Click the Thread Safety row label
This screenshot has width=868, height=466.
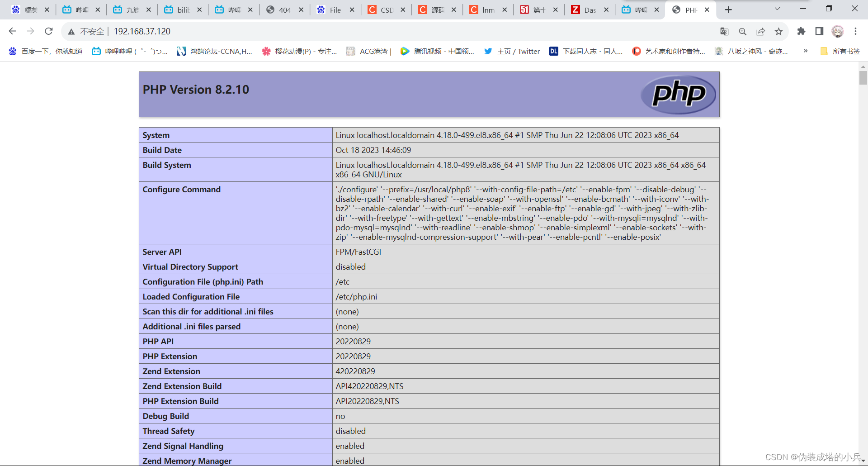point(169,431)
